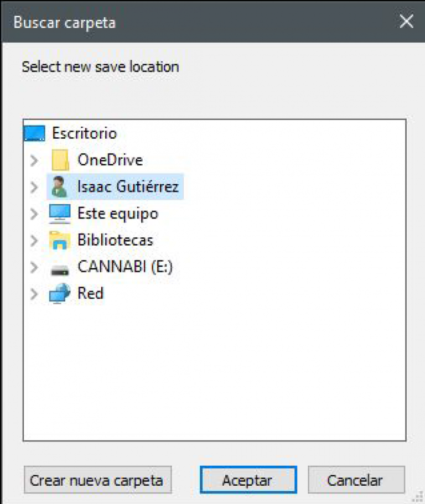Click the Isaac Gutiérrez user icon
Viewport: 425px width, 504px height.
click(60, 187)
